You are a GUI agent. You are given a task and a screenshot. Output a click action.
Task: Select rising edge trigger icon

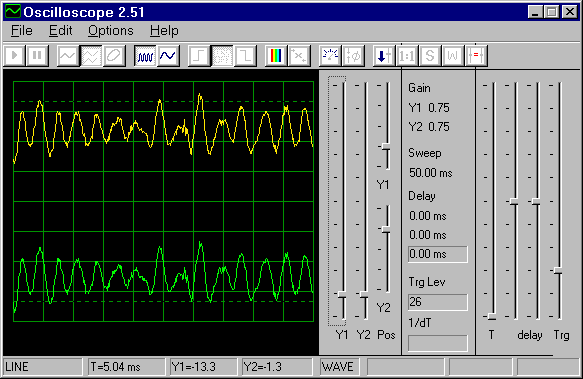tap(199, 56)
